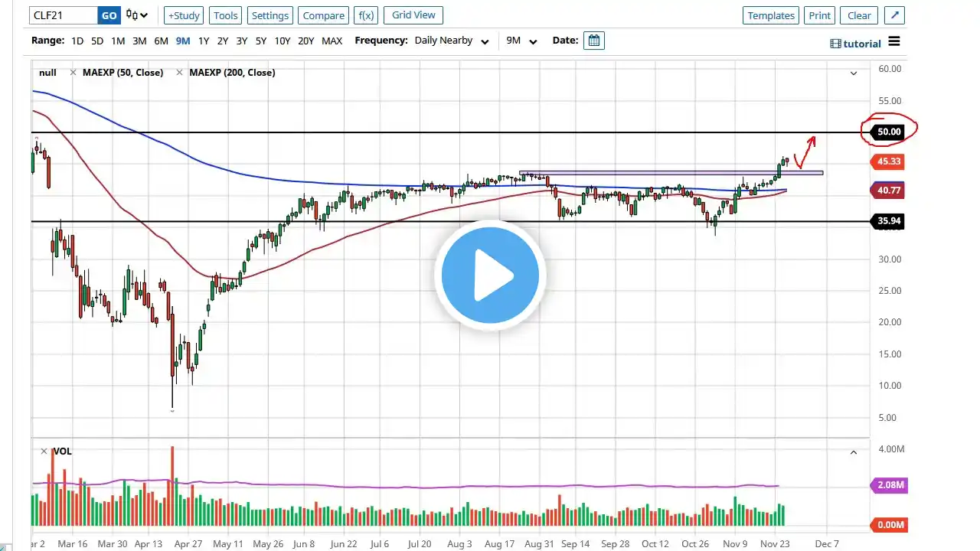Close the VOL volume panel
This screenshot has height=551, width=980.
[44, 452]
